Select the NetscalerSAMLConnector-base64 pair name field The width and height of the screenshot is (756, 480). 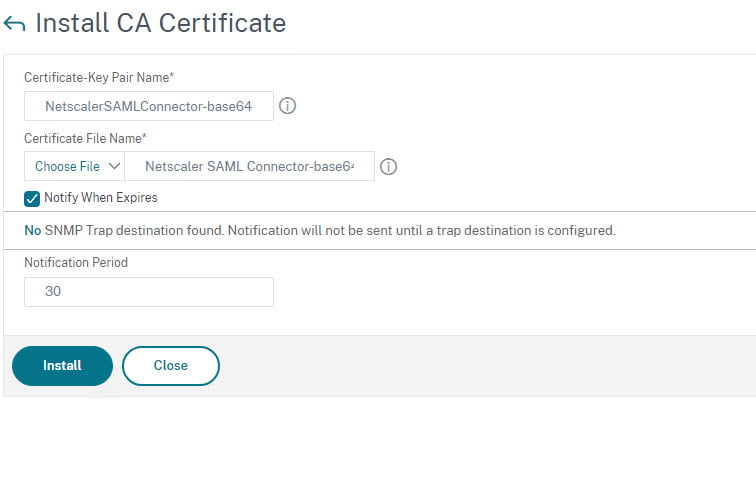coord(148,106)
